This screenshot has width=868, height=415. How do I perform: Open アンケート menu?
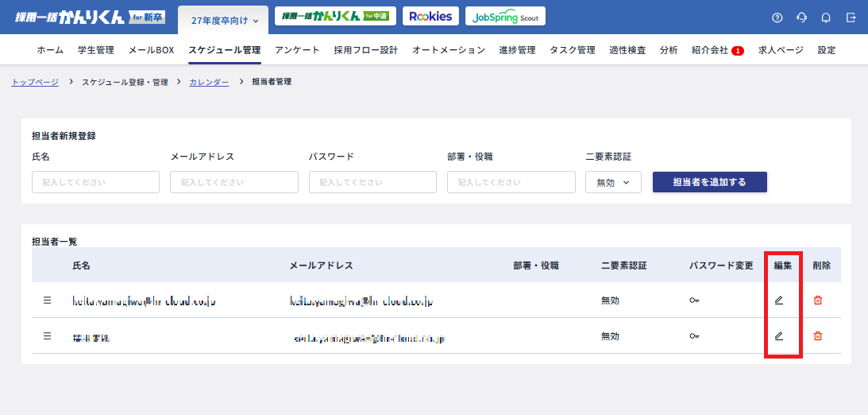(x=297, y=50)
